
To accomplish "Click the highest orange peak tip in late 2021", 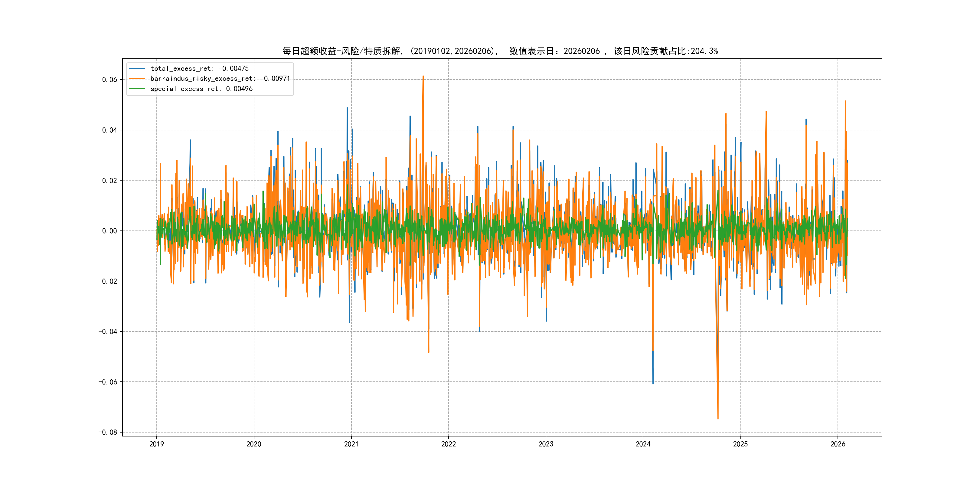I will click(x=423, y=76).
